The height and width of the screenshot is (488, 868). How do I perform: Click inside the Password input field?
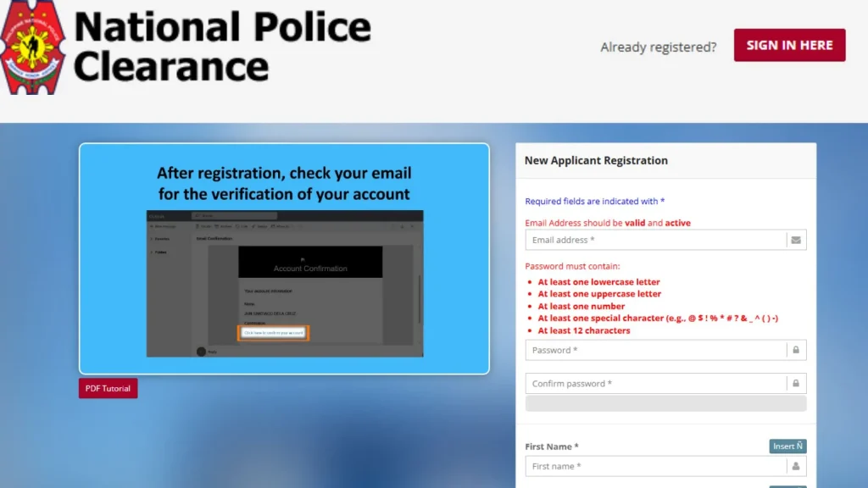click(653, 350)
